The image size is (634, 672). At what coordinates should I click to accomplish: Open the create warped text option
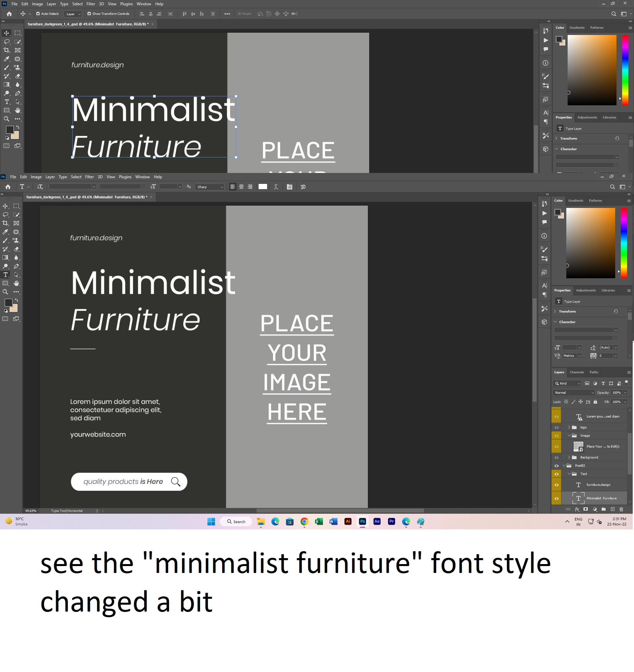[276, 187]
